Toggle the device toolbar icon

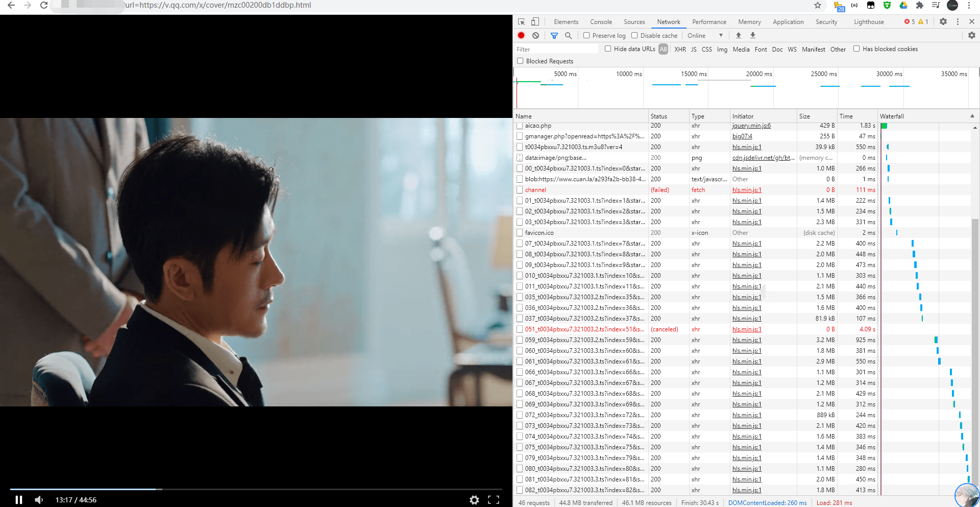click(x=535, y=21)
